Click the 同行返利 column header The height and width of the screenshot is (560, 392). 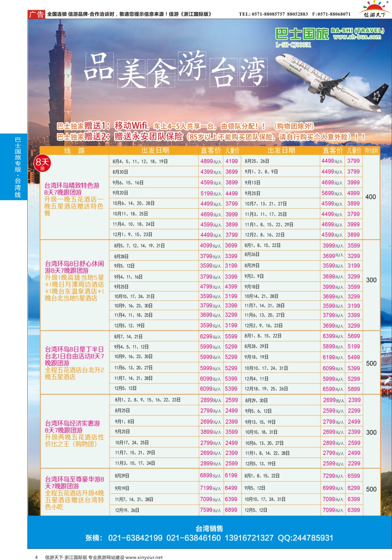[x=371, y=150]
